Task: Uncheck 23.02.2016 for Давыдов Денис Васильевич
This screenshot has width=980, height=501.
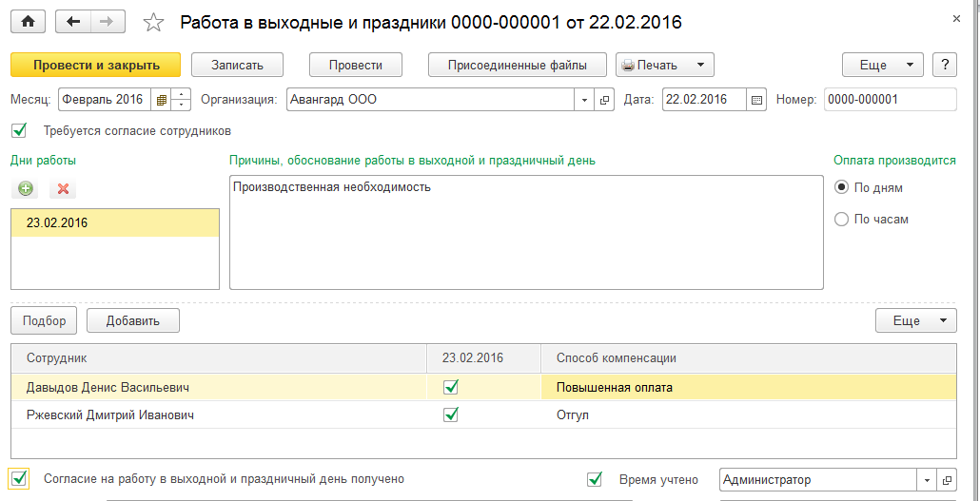Action: click(451, 387)
